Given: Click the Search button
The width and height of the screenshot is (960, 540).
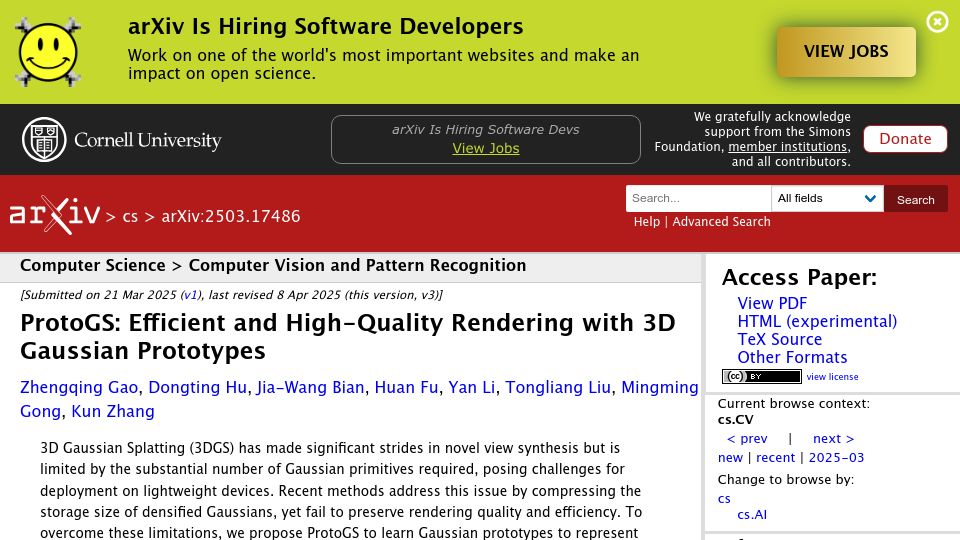Looking at the screenshot, I should [915, 200].
